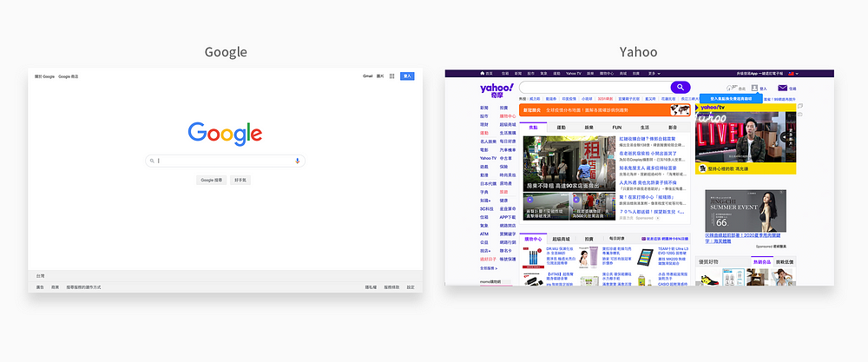Click 股市 in the Yahoo left sidebar
Viewport: 868px width, 362px height.
[483, 116]
